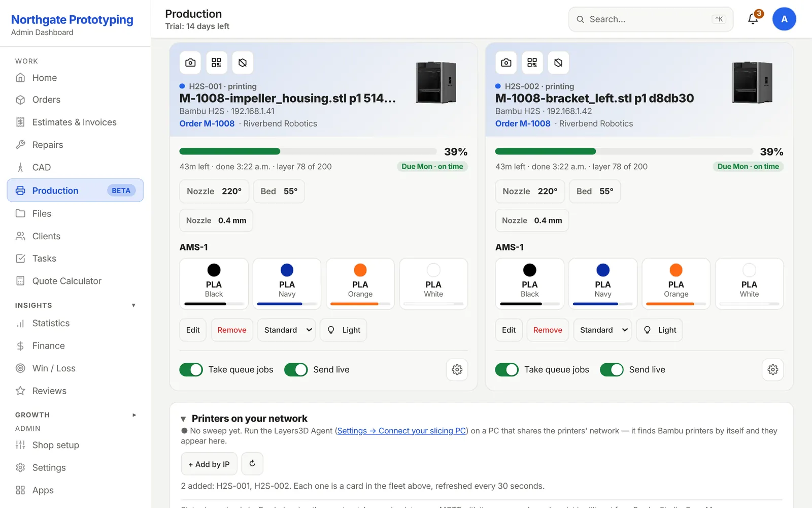This screenshot has height=508, width=812.
Task: Turn off Send live for H2S-001
Action: (x=296, y=369)
